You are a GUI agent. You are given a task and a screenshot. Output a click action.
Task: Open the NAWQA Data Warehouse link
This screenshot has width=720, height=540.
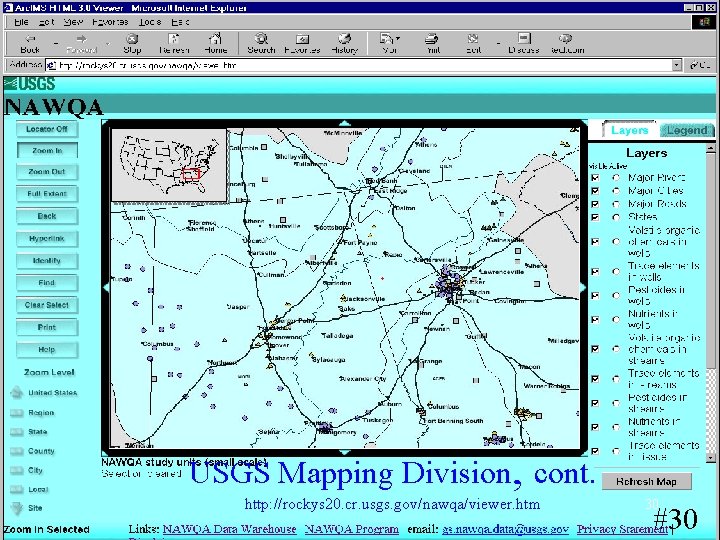230,529
